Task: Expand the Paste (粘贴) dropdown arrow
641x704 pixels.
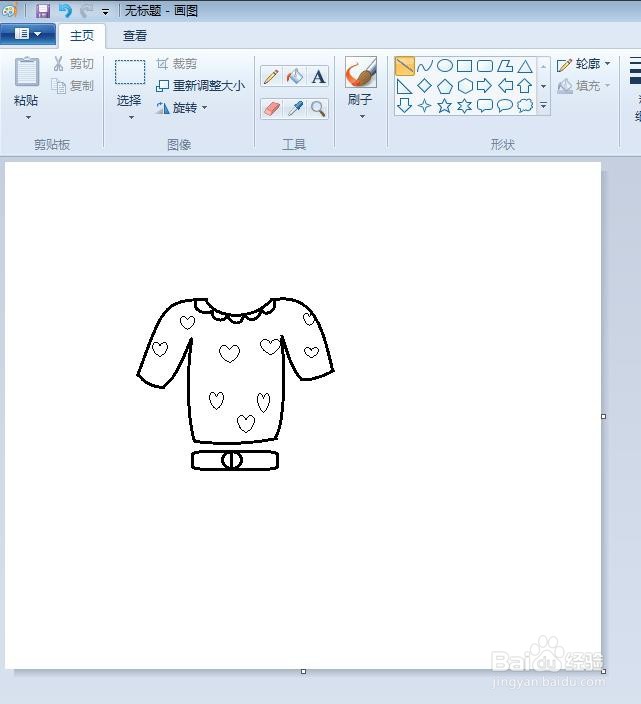Action: tap(28, 117)
